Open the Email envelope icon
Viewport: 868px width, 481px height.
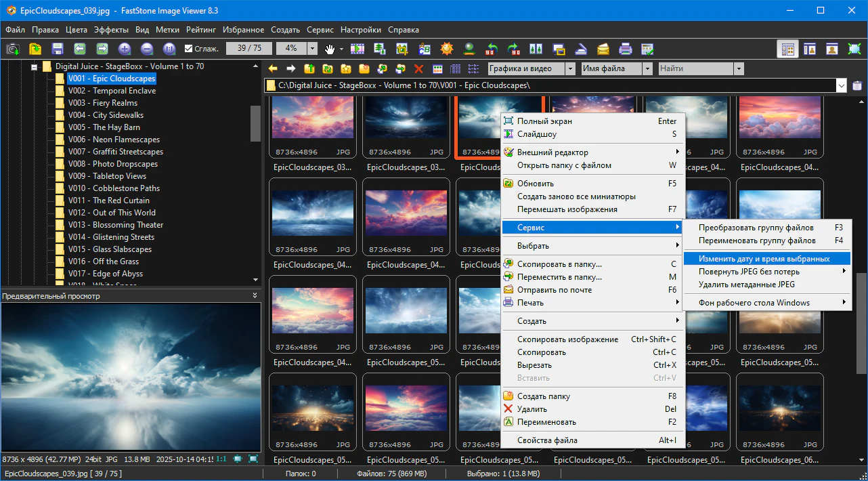(x=603, y=49)
